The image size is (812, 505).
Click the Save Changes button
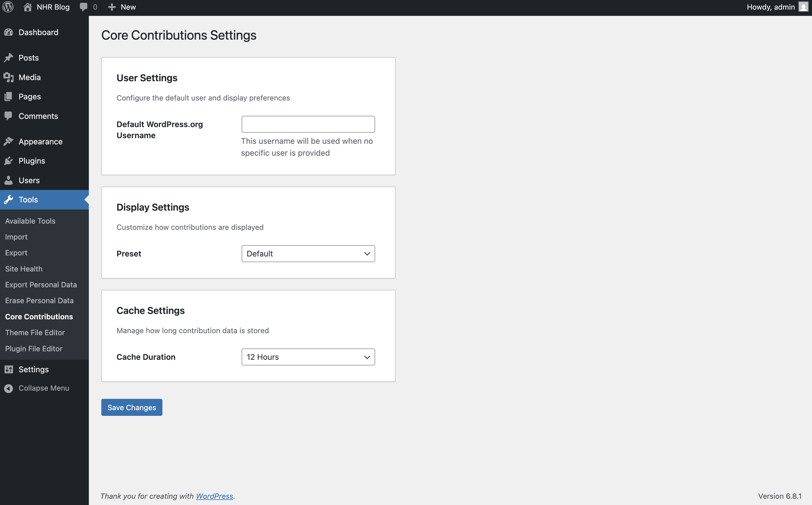click(x=132, y=407)
